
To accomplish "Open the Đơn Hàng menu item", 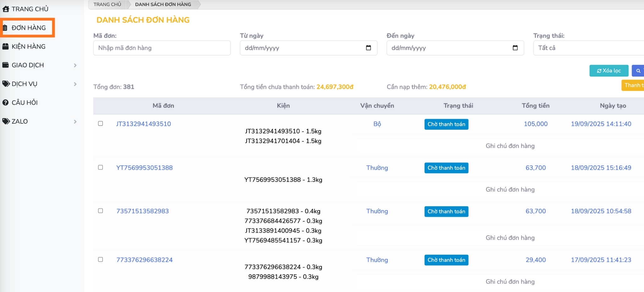I will tap(28, 28).
